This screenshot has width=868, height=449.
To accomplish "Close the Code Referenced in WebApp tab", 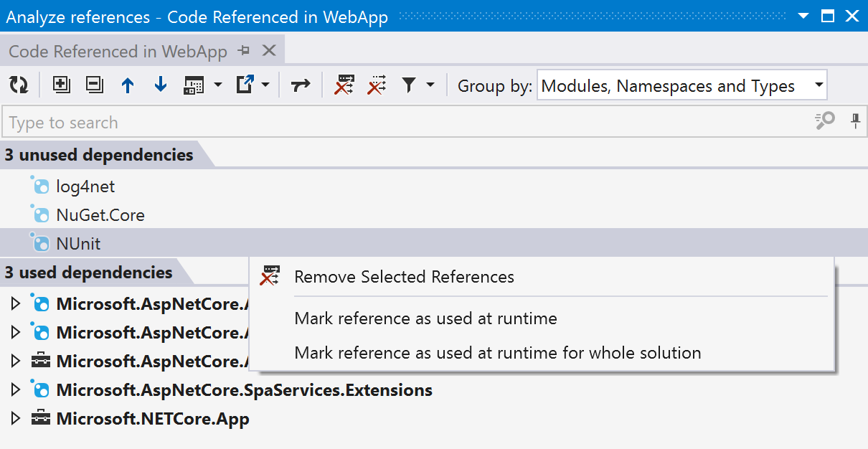I will point(269,51).
